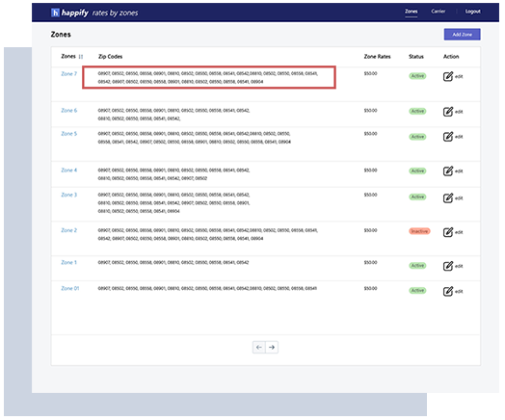Open the Zone 2 link
The height and width of the screenshot is (420, 505).
tap(69, 230)
